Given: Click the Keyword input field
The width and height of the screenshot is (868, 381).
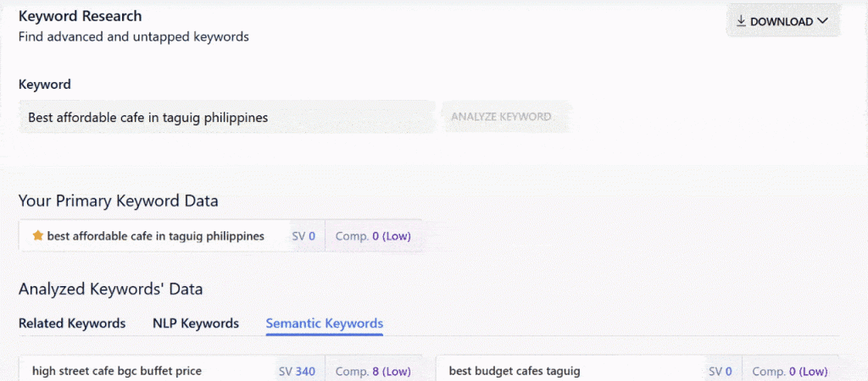Looking at the screenshot, I should [x=226, y=118].
